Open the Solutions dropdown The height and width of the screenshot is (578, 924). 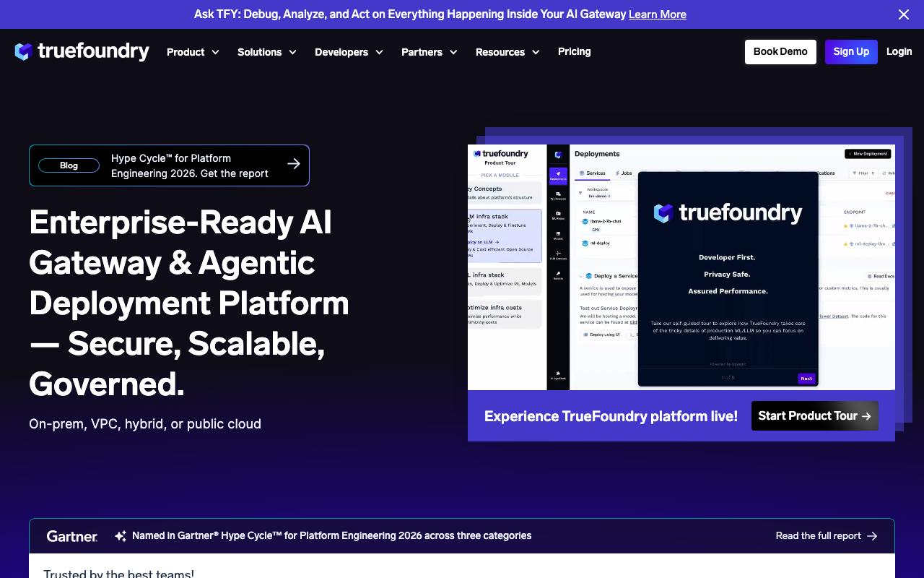(x=267, y=52)
